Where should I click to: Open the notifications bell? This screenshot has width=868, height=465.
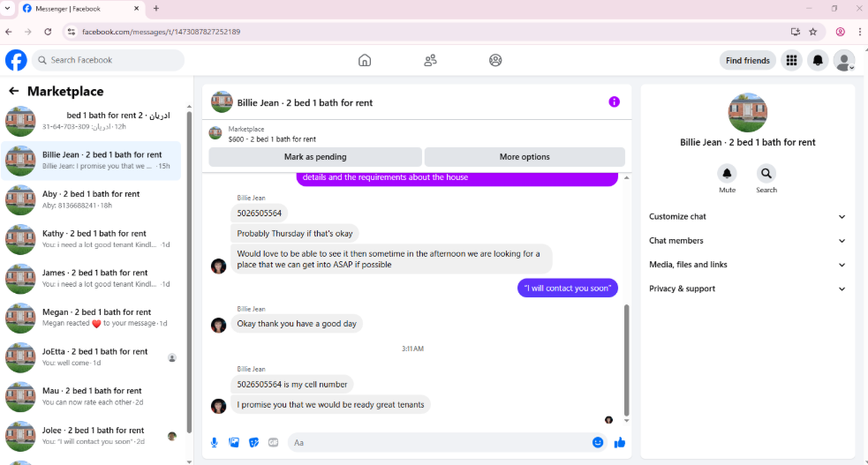pyautogui.click(x=818, y=60)
